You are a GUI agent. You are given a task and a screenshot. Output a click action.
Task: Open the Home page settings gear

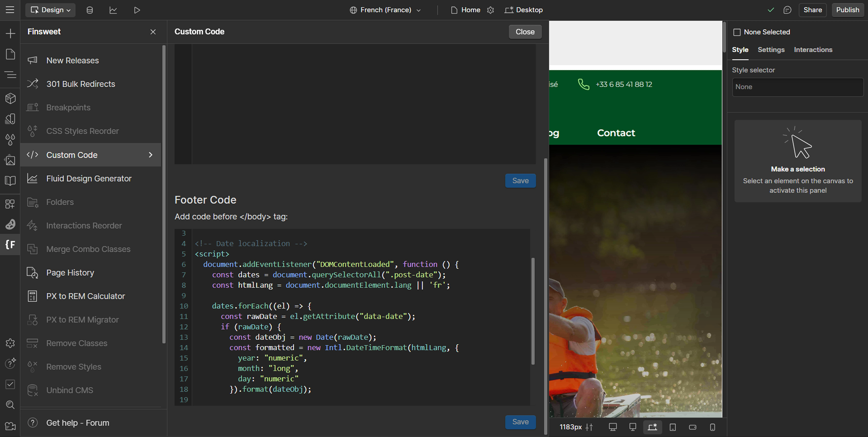(491, 10)
